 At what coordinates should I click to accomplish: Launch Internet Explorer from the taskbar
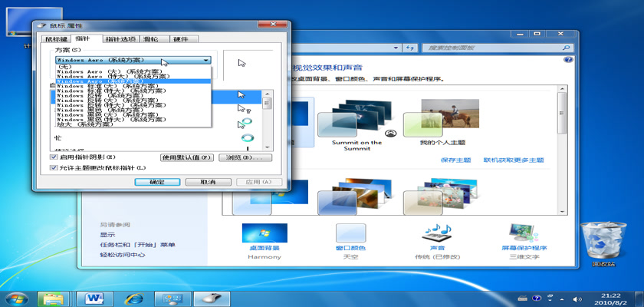[135, 297]
